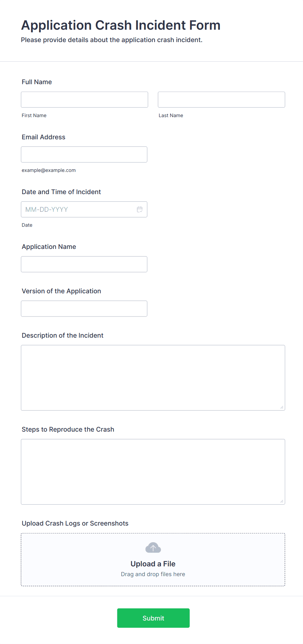Click the Description textarea resize handle
Screen dimensions: 303x644
pyautogui.click(x=282, y=407)
